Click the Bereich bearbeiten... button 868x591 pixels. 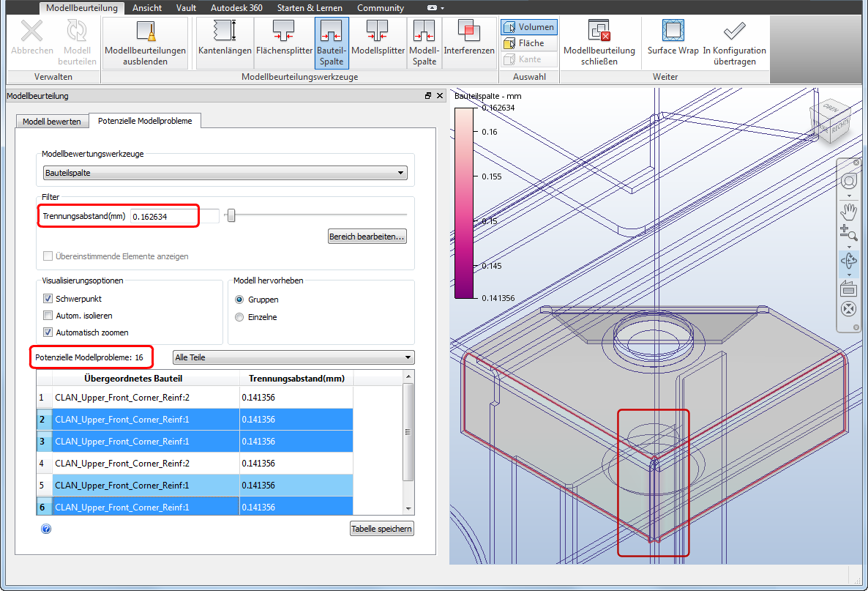(367, 237)
